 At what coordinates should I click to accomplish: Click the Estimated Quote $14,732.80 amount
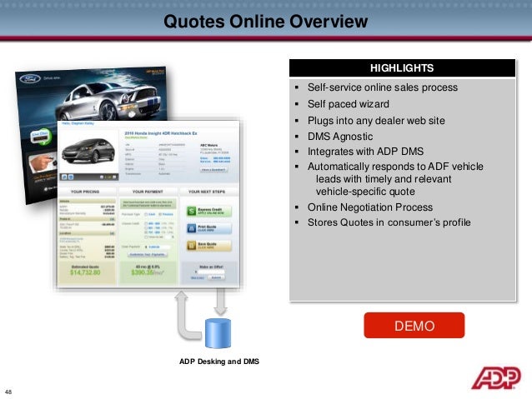coord(85,272)
